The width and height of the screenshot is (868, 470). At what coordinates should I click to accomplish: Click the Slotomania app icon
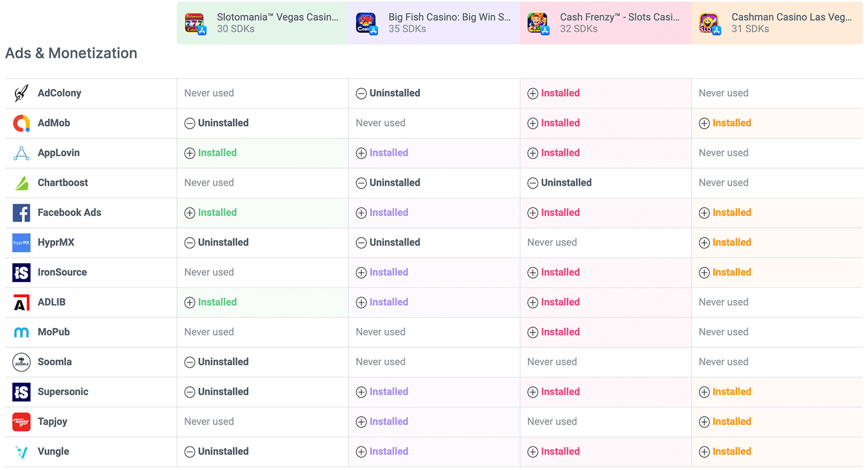(195, 23)
